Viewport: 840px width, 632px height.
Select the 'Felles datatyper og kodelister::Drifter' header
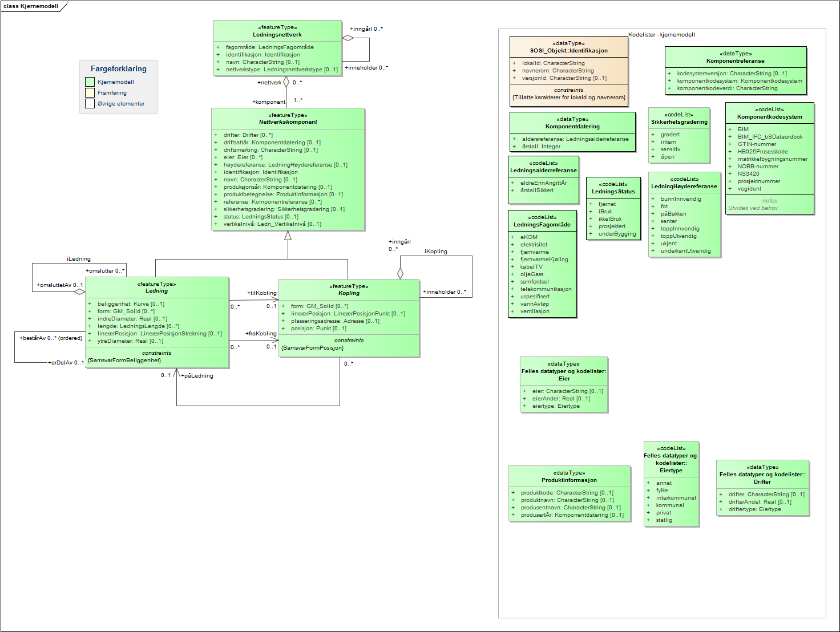pyautogui.click(x=762, y=474)
